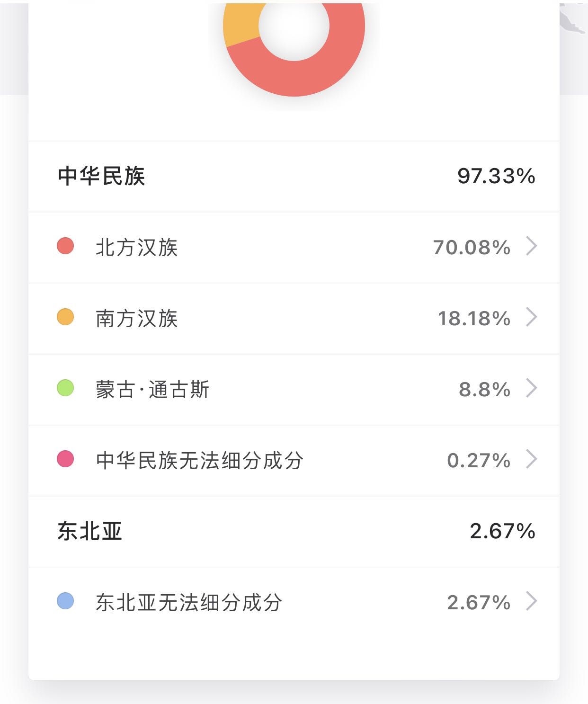Select the 蒙古·通古斯 label
This screenshot has height=704, width=588.
pos(152,390)
